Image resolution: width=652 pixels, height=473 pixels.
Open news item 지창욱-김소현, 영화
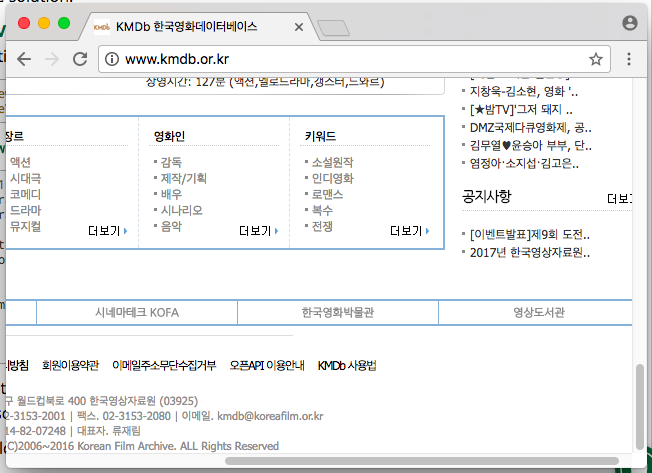click(524, 91)
